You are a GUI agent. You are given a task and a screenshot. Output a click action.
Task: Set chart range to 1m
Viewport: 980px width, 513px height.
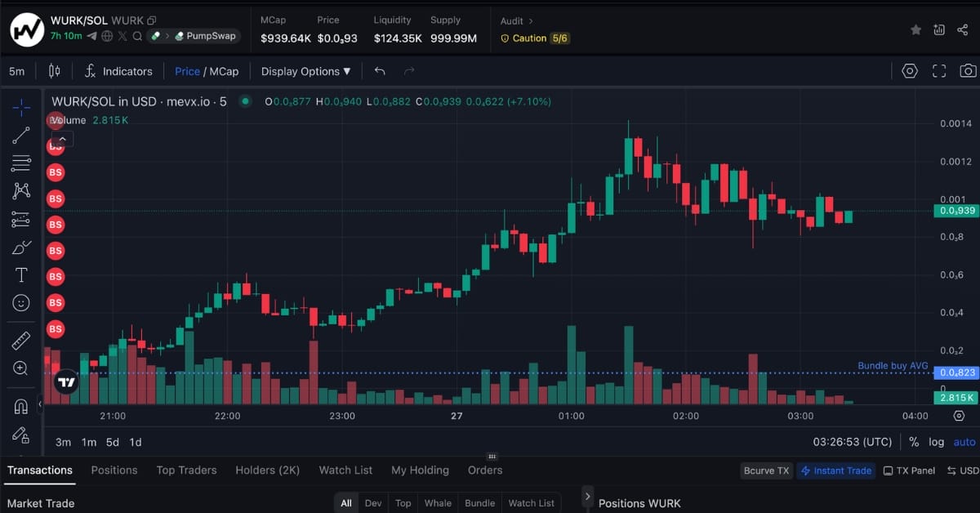88,442
